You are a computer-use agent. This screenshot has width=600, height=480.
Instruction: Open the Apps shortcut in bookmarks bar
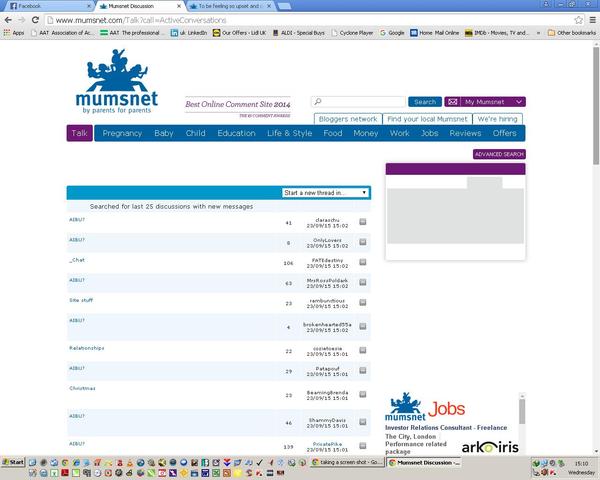(x=14, y=33)
